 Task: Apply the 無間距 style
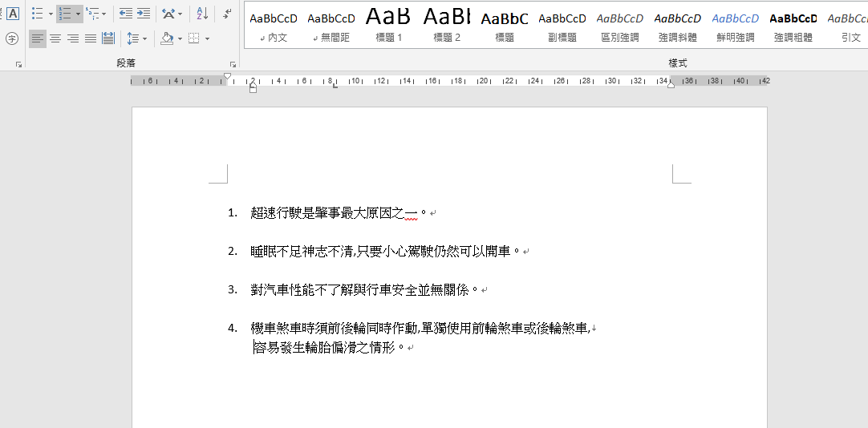(331, 26)
